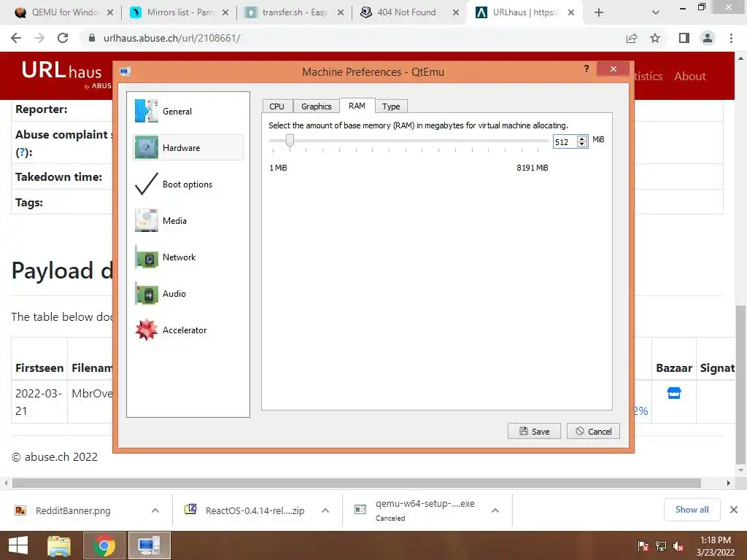
Task: Click the Chrome back arrow
Action: click(16, 38)
